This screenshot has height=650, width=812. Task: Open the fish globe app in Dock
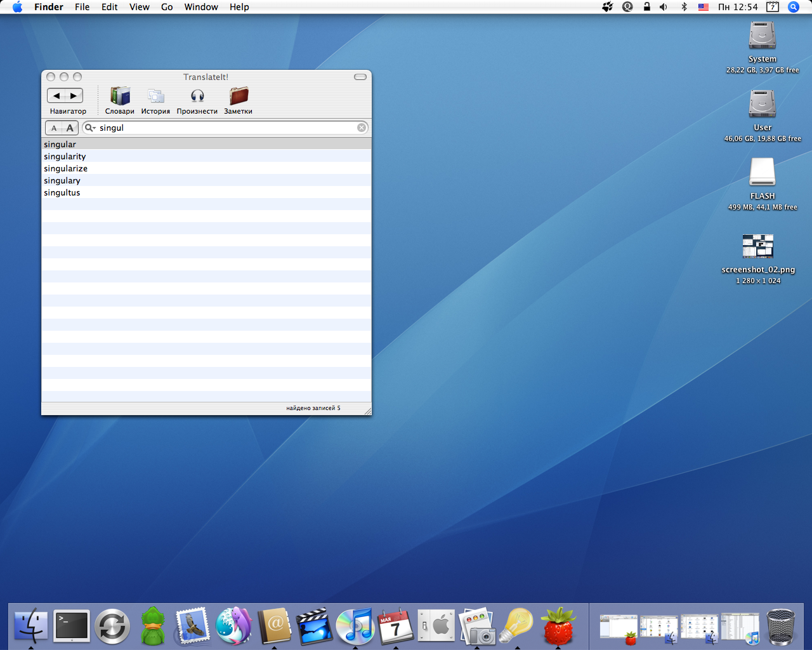tap(233, 626)
